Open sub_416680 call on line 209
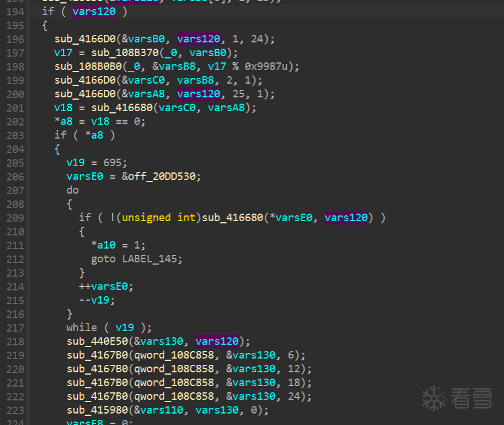 (232, 218)
